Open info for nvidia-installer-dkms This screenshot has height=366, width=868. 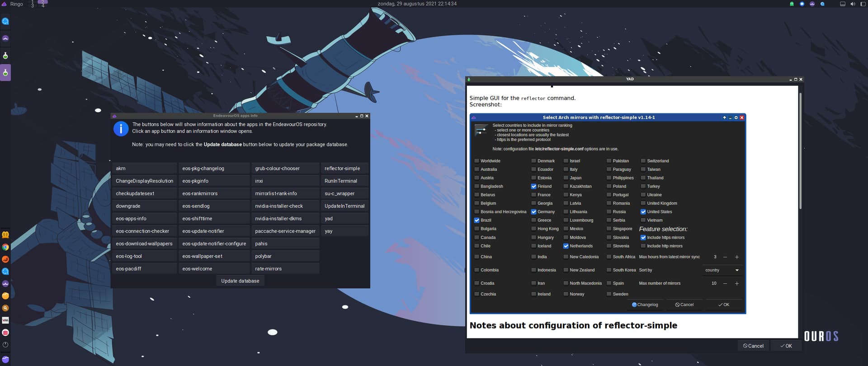pyautogui.click(x=285, y=219)
